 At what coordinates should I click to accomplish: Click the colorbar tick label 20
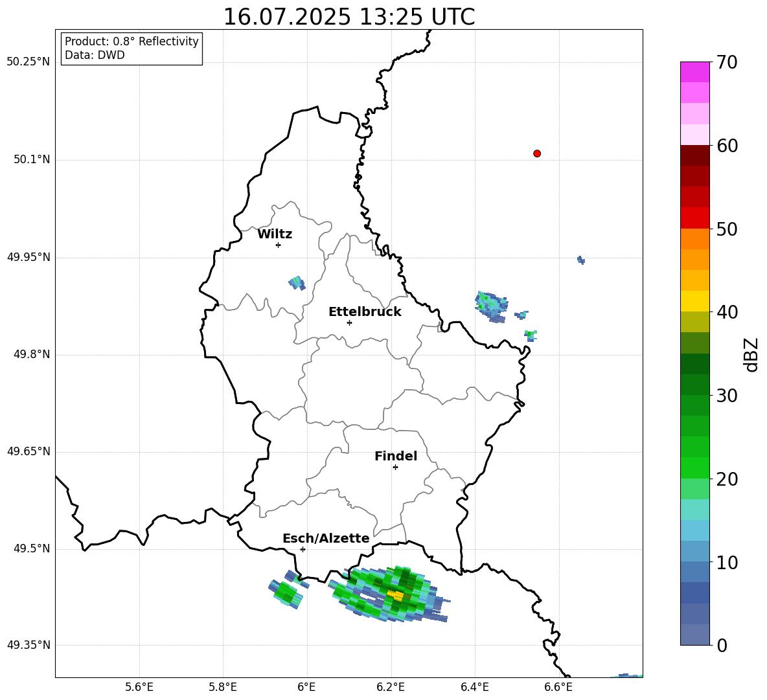727,480
